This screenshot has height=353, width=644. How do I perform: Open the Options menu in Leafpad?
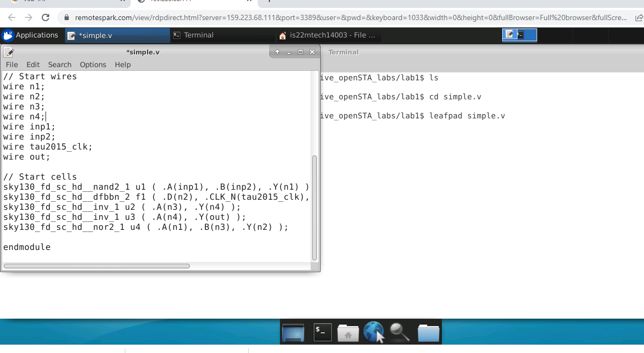[93, 64]
